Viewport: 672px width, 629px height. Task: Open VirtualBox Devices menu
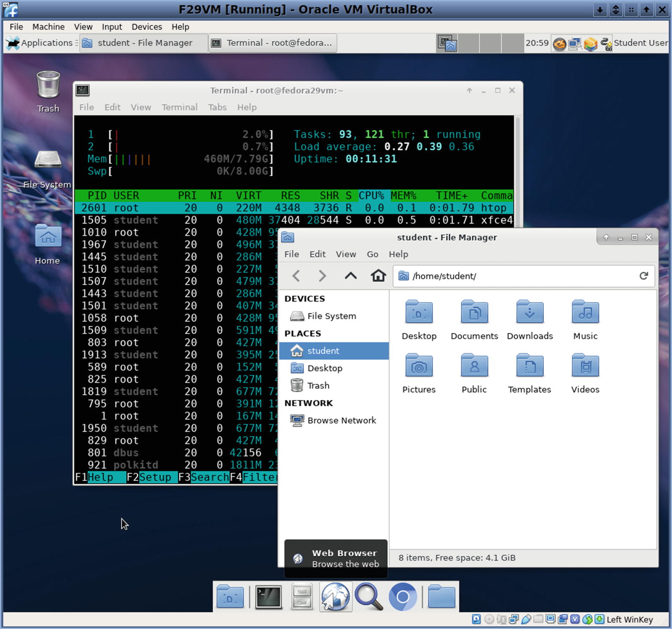click(x=147, y=27)
